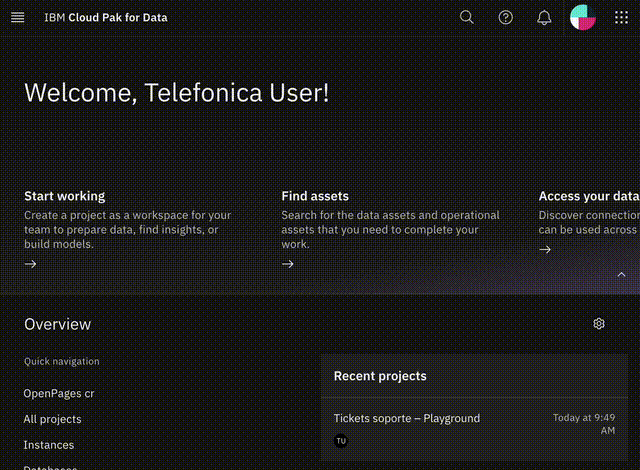640x470 pixels.
Task: Click the Recent projects header
Action: click(380, 376)
